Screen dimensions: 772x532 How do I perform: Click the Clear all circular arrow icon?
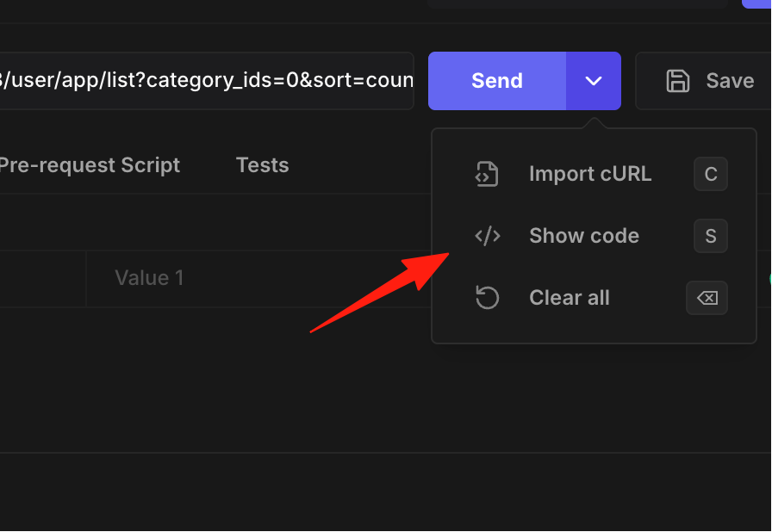click(x=488, y=298)
